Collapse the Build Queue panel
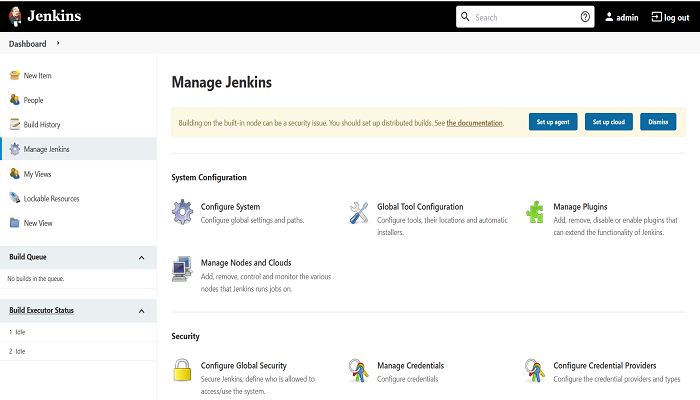Image resolution: width=700 pixels, height=400 pixels. [x=142, y=258]
